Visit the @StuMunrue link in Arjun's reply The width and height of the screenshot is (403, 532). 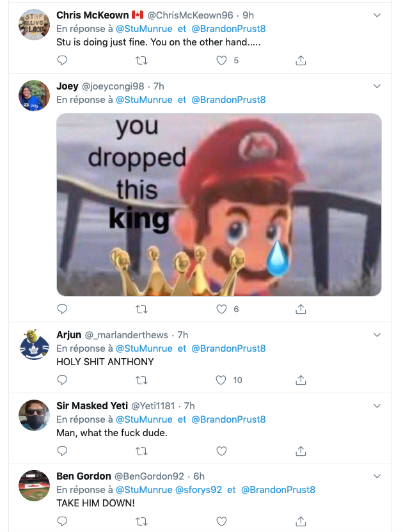144,348
